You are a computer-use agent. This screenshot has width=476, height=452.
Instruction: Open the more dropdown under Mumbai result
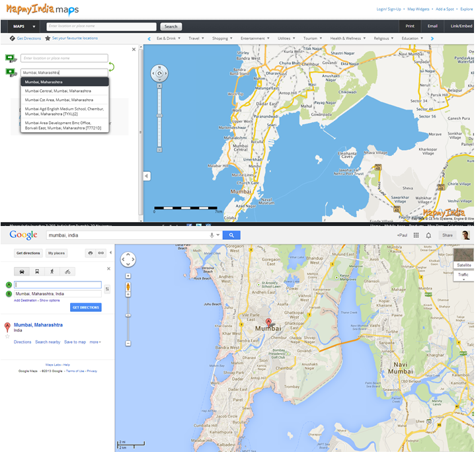pos(95,342)
